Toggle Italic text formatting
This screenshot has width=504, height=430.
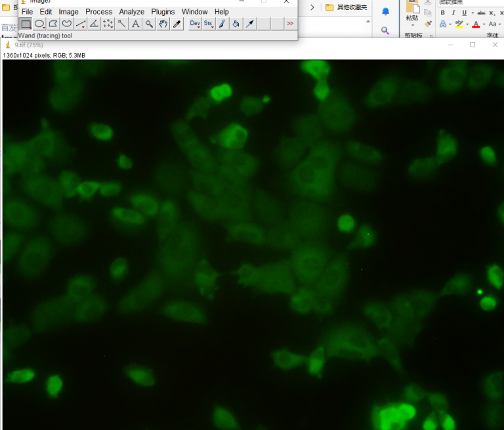[453, 13]
